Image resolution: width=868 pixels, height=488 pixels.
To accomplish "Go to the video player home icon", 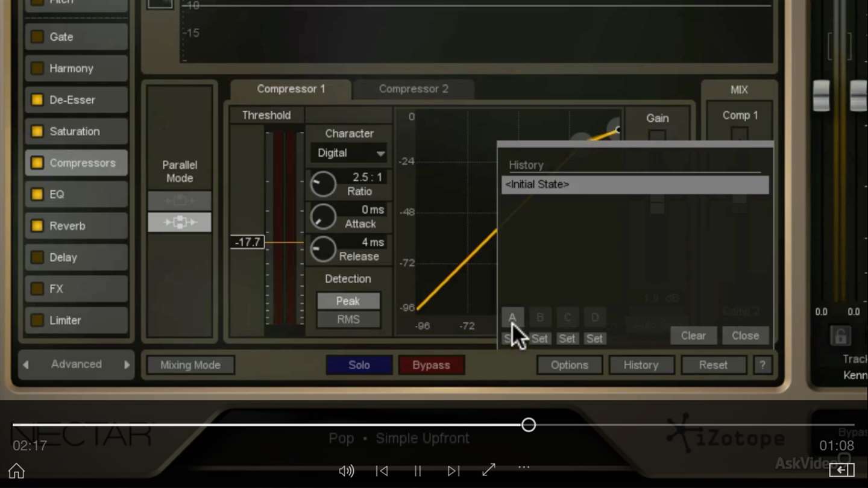I will click(17, 471).
